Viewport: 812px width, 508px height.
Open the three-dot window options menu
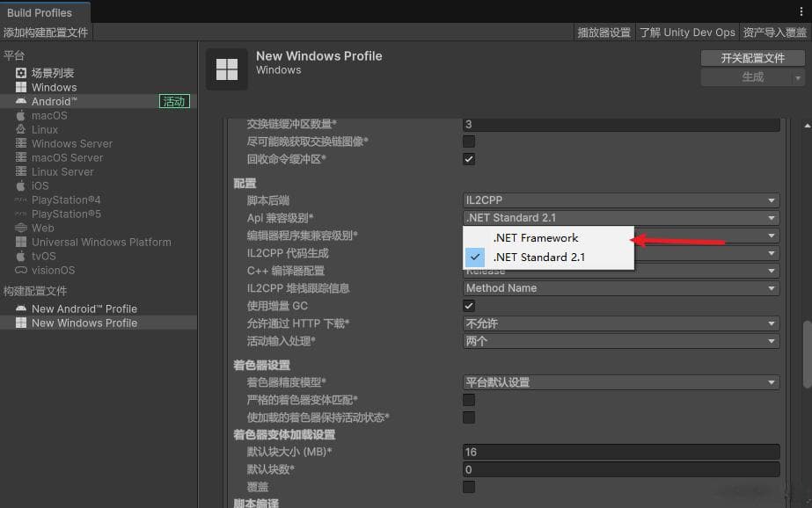801,11
